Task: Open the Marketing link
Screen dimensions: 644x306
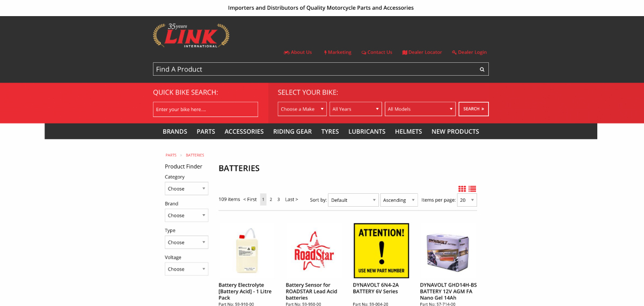Action: coord(338,52)
